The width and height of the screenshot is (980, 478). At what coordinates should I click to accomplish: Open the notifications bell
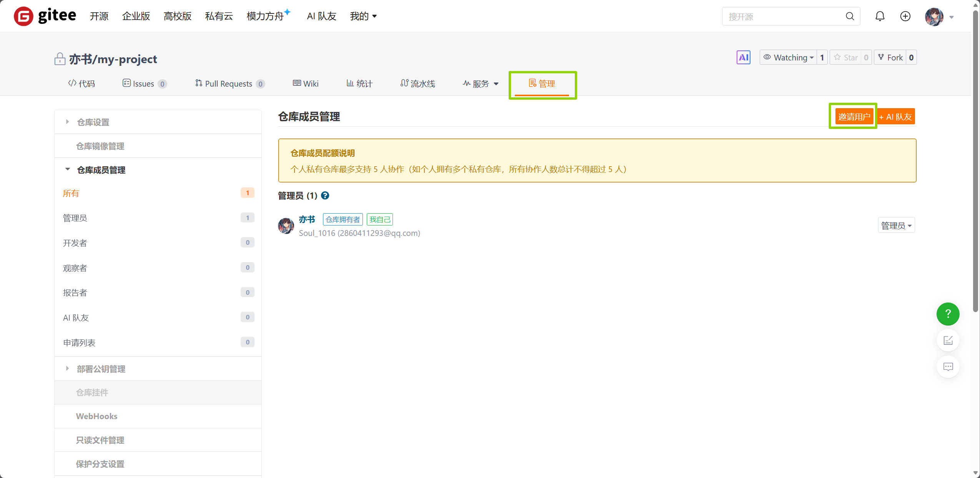point(880,16)
